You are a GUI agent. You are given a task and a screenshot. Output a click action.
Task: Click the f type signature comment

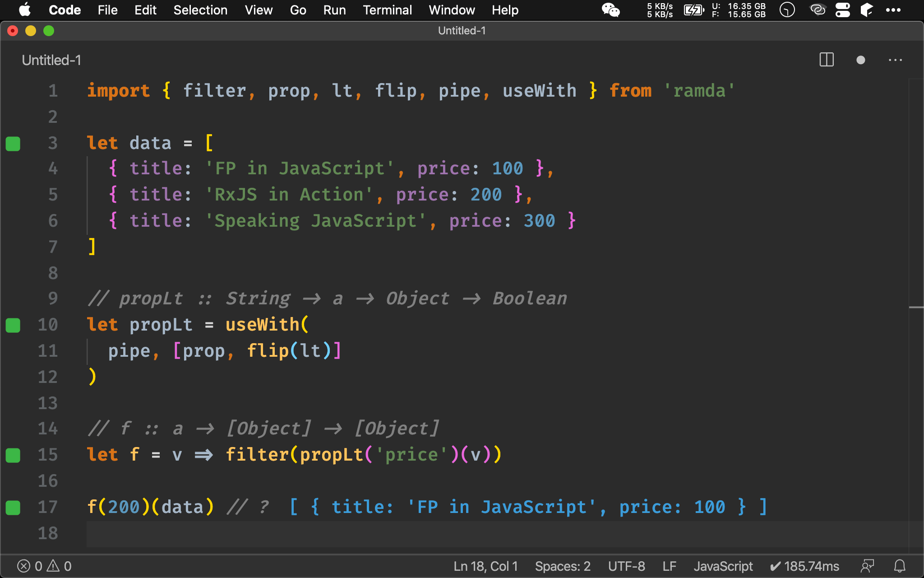(x=263, y=429)
